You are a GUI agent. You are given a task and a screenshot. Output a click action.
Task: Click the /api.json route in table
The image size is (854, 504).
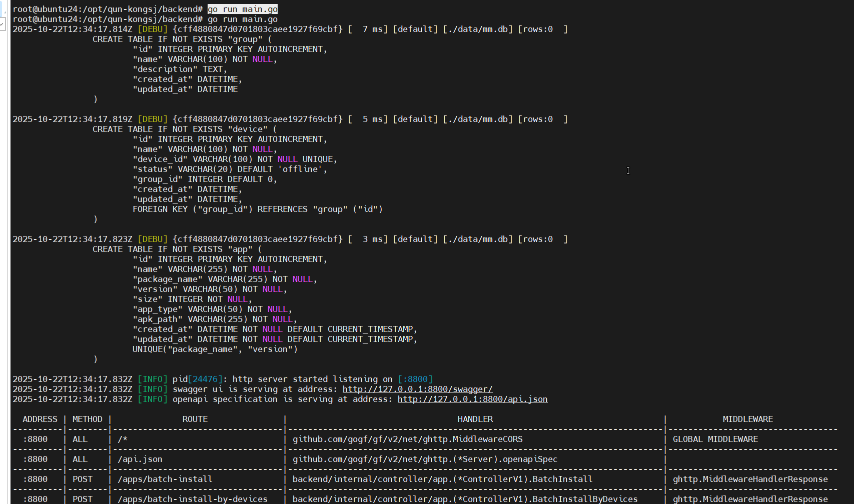(140, 459)
